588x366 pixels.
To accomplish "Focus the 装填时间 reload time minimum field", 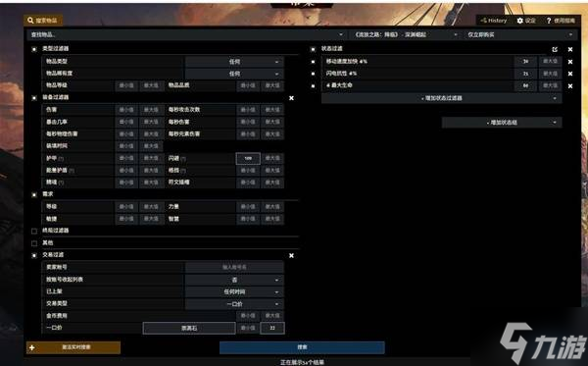I will pos(126,146).
